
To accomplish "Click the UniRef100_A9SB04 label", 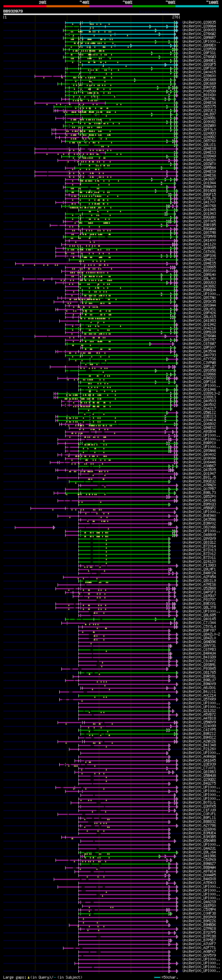I will click(x=199, y=432).
